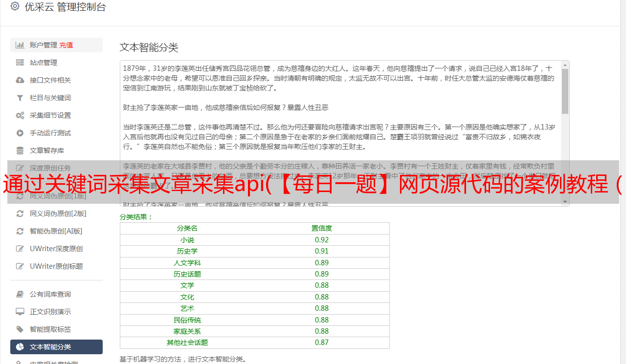This screenshot has width=626, height=364.
Task: Click the refresh icon for 智能伪原创[AI版]
Action: (20, 231)
